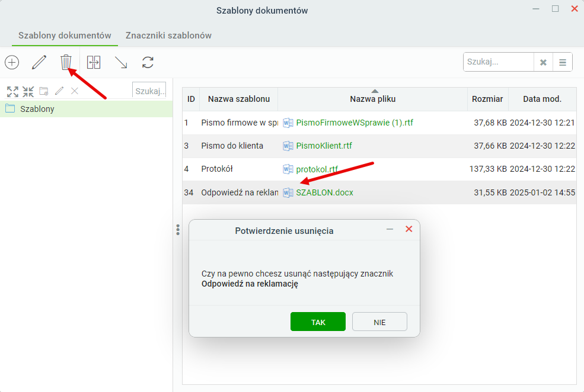Click the panel splitter three-dot handle
The height and width of the screenshot is (392, 584).
point(178,230)
